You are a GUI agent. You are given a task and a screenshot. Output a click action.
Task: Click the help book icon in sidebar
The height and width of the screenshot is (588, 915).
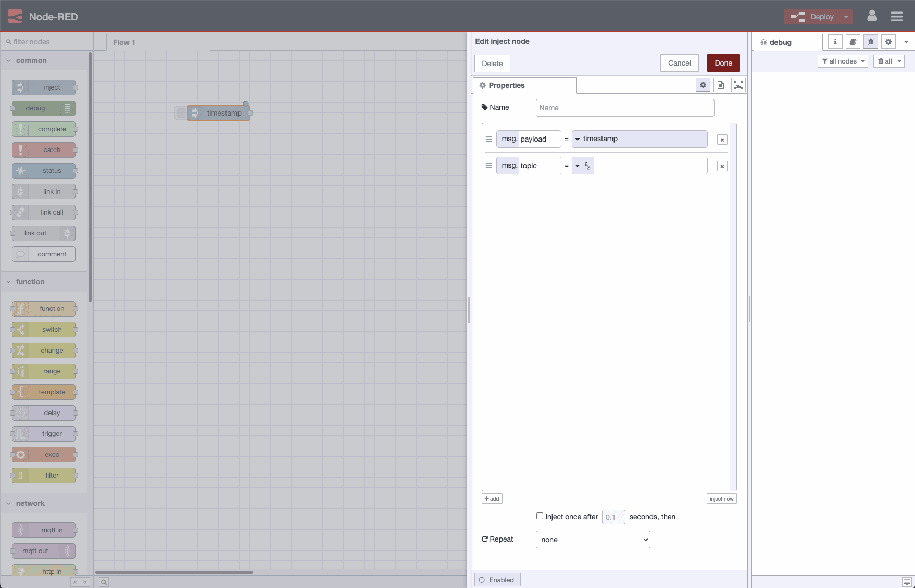(853, 42)
